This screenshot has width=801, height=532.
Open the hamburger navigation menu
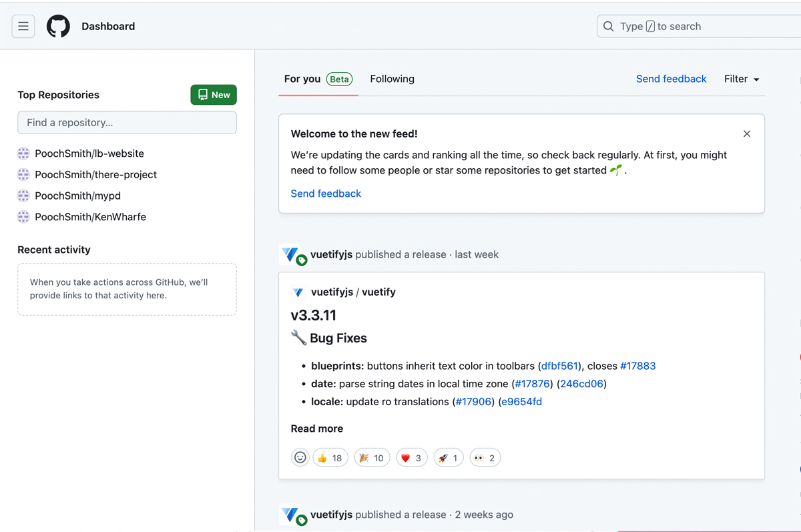[23, 27]
